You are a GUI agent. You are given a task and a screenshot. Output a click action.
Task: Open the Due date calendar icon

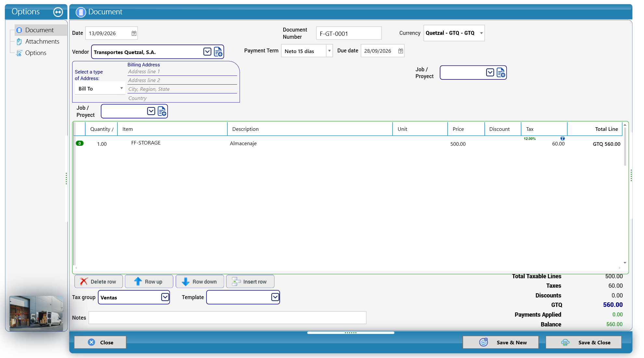pyautogui.click(x=400, y=51)
